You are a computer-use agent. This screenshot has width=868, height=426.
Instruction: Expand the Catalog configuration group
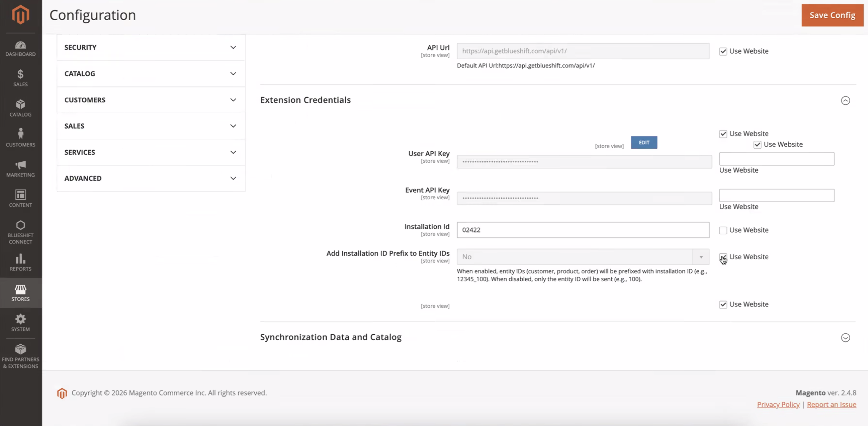151,74
